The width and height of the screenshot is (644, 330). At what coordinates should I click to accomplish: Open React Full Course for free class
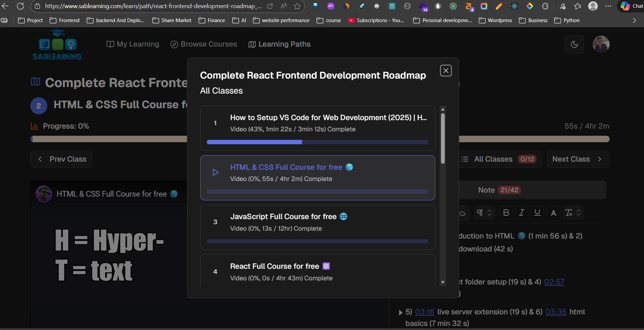(x=318, y=270)
